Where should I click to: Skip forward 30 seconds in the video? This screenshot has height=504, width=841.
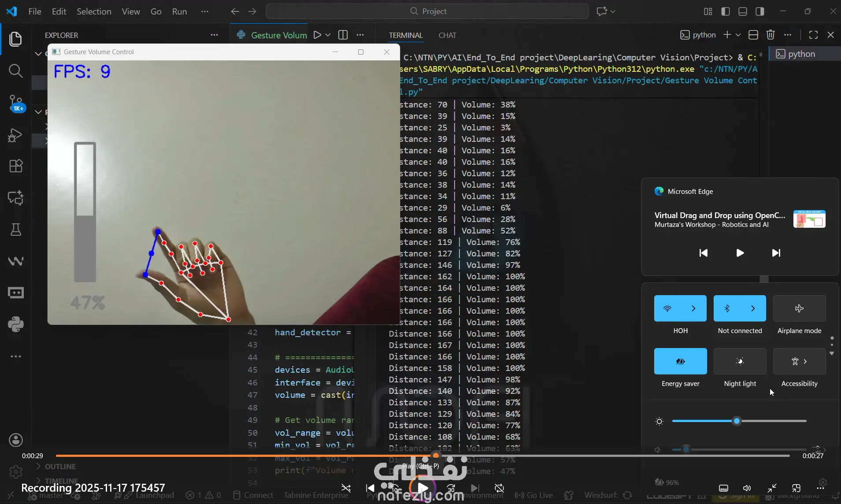click(451, 488)
